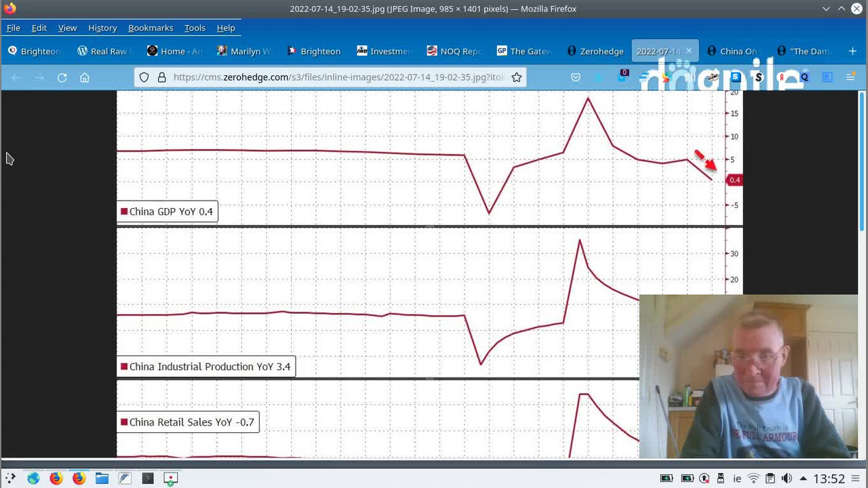Save page to Pocket
The width and height of the screenshot is (868, 488).
[x=576, y=77]
